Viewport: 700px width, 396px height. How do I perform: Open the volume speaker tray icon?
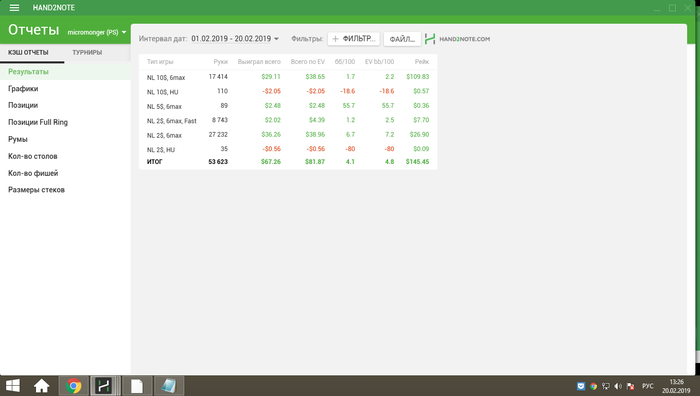[618, 386]
